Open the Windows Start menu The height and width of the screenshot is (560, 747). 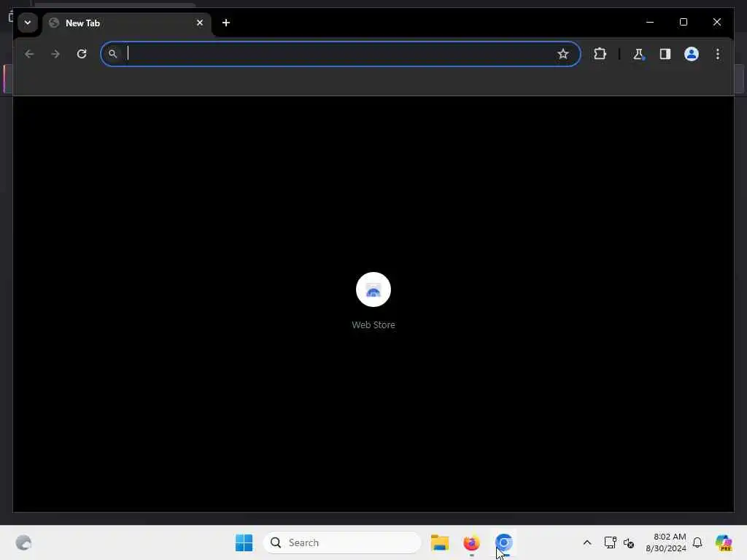click(x=244, y=542)
